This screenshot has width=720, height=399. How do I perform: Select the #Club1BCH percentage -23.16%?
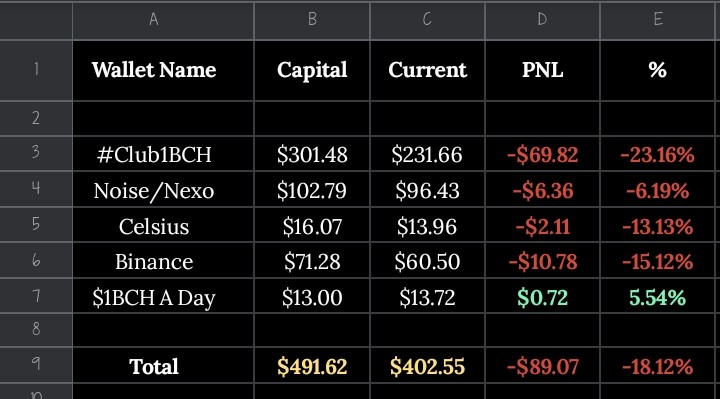(x=658, y=154)
